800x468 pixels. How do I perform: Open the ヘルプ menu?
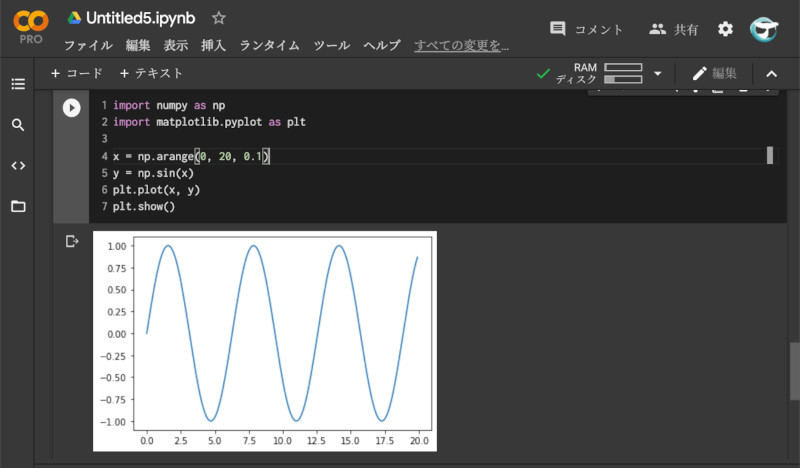click(x=382, y=45)
